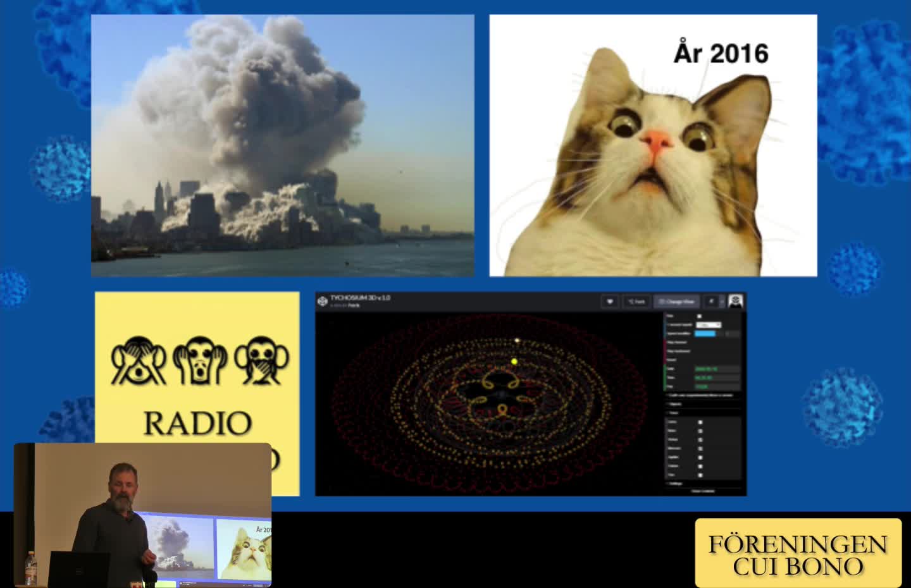911x588 pixels.
Task: Click Close Controls at panel bottom
Action: click(703, 491)
